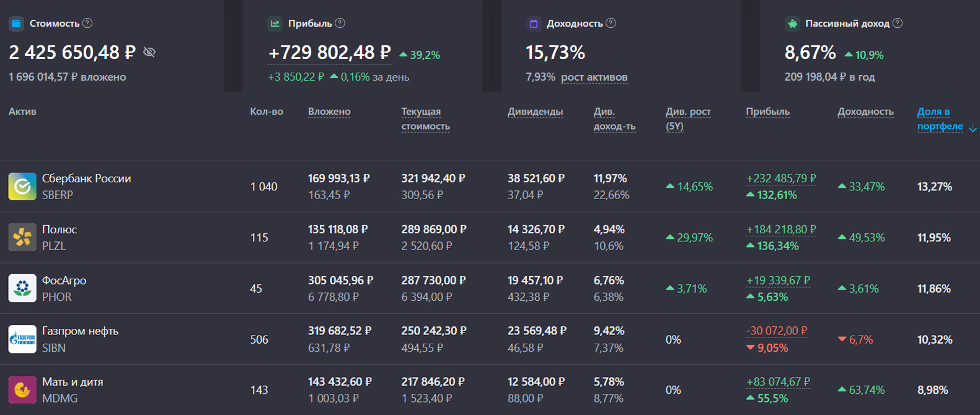Hide portfolio value with eye icon
Viewport: 980px width, 415px height.
[x=149, y=52]
